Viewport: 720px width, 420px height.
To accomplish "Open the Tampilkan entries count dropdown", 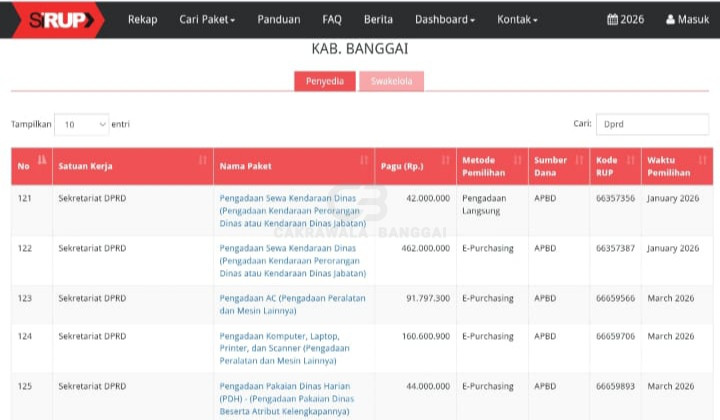I will coord(81,124).
